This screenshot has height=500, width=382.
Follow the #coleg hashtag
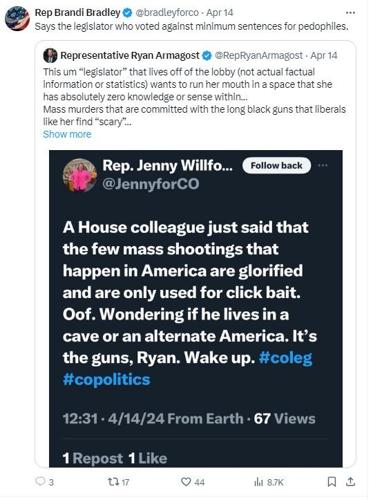point(285,358)
